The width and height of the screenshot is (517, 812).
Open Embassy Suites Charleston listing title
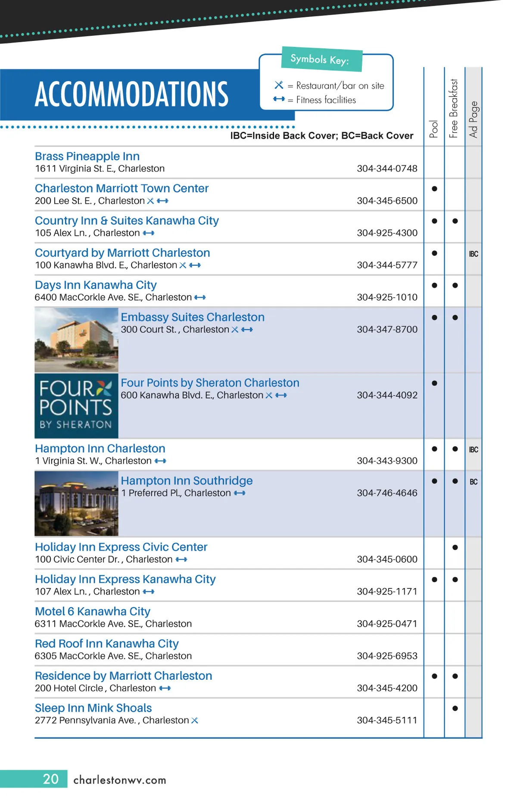point(193,317)
